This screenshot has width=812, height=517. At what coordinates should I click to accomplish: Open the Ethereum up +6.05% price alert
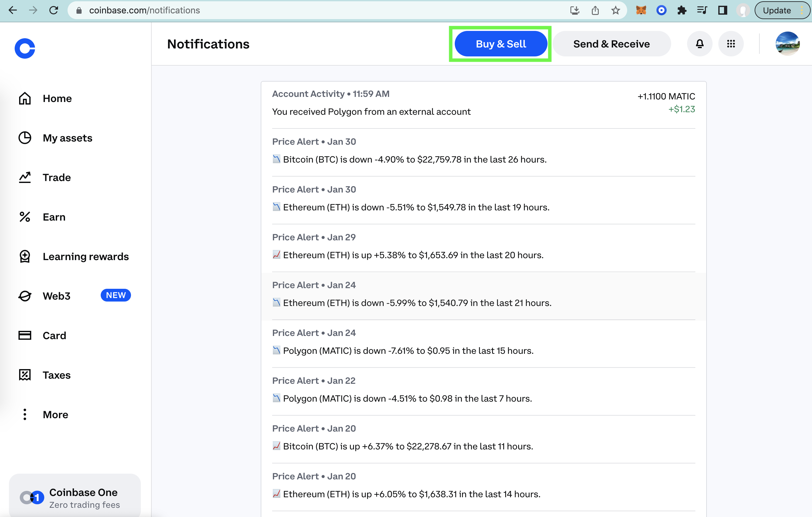pyautogui.click(x=483, y=487)
